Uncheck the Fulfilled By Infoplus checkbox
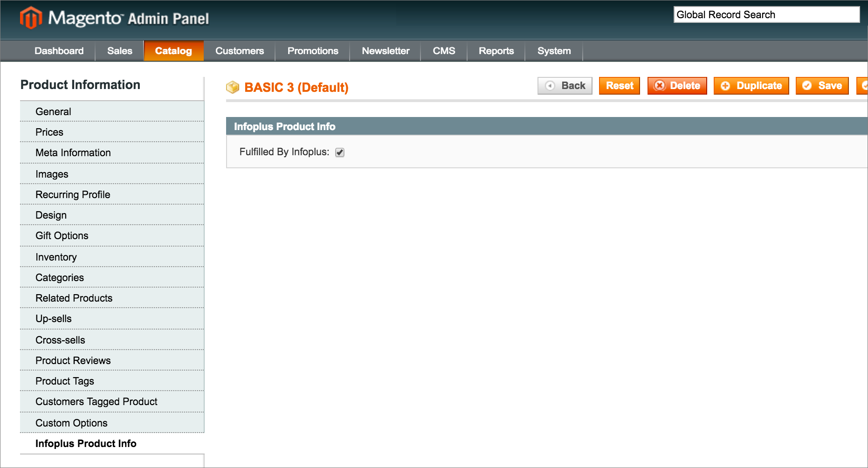The width and height of the screenshot is (868, 468). 340,152
